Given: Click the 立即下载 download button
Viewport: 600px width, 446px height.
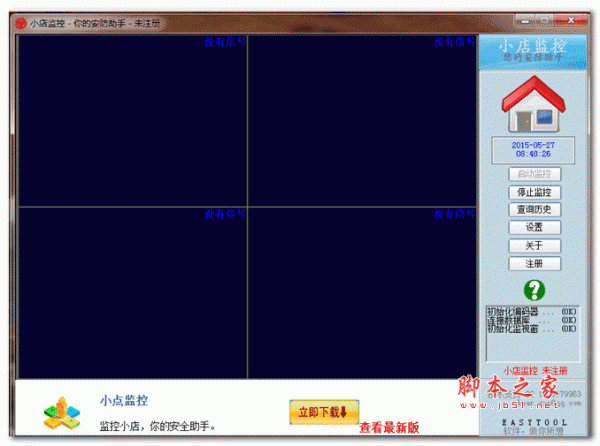Looking at the screenshot, I should click(x=324, y=412).
